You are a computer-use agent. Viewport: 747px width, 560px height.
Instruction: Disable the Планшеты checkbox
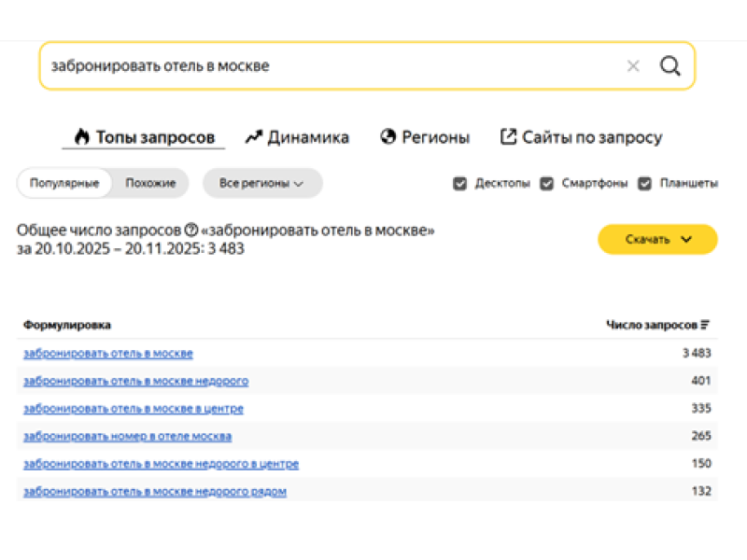click(x=644, y=184)
